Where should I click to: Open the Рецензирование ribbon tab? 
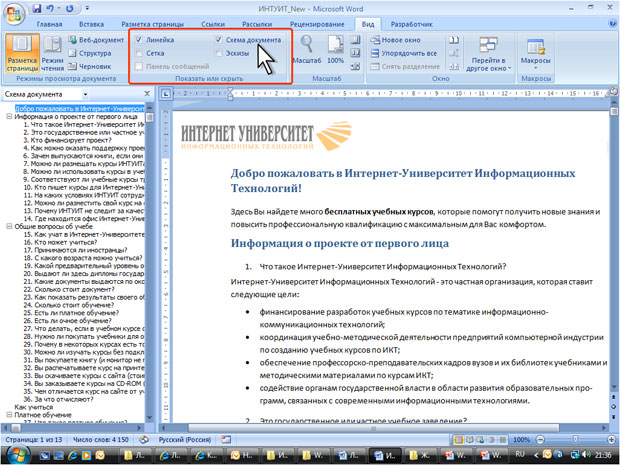point(317,24)
